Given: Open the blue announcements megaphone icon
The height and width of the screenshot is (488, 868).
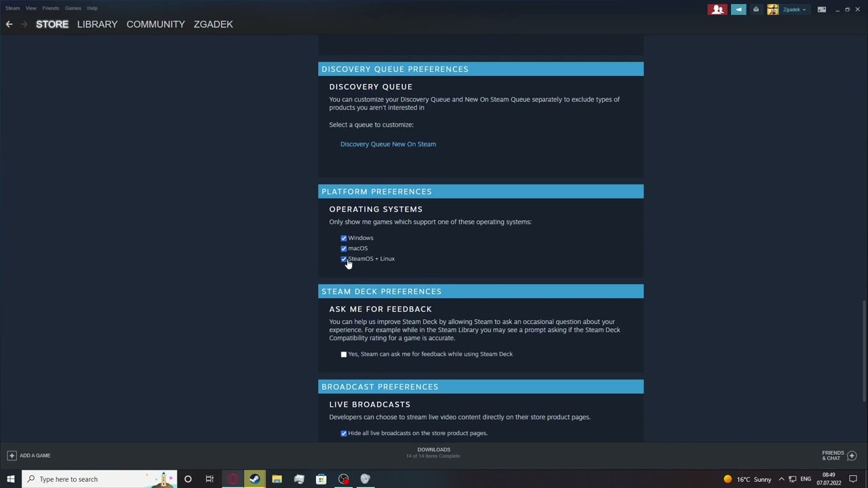Looking at the screenshot, I should pos(738,9).
